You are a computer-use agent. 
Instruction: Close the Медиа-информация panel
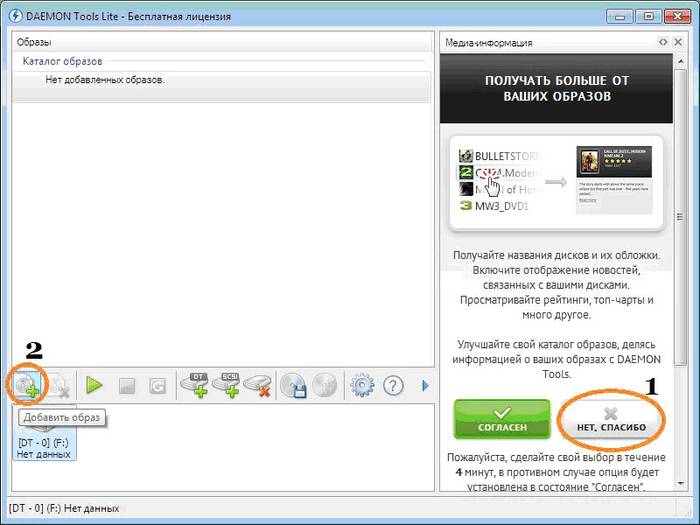point(678,43)
